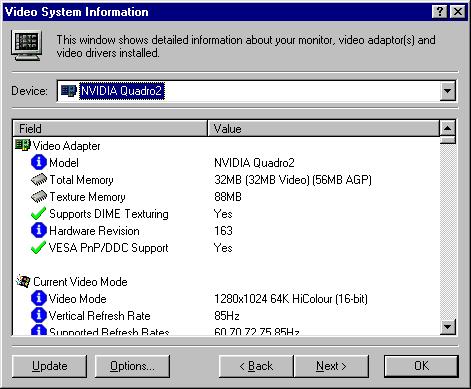Click the 'NVIDIA Quadro2' model value

click(x=254, y=163)
